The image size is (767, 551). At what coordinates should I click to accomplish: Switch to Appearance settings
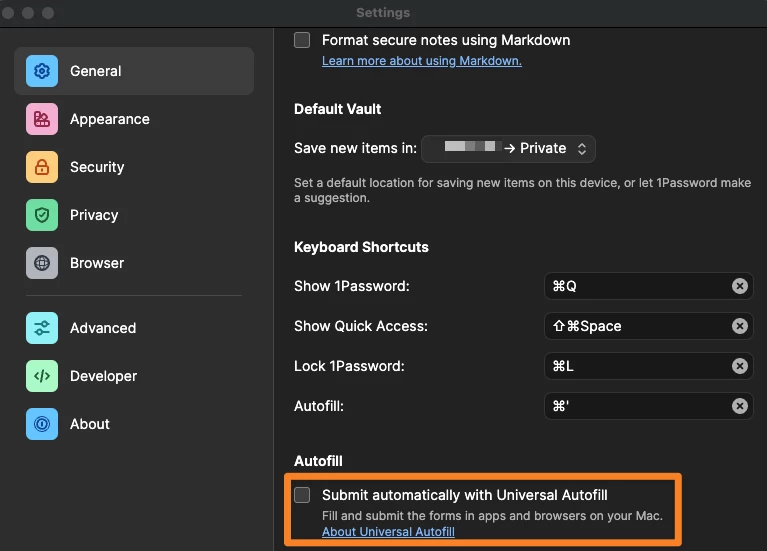tap(134, 119)
